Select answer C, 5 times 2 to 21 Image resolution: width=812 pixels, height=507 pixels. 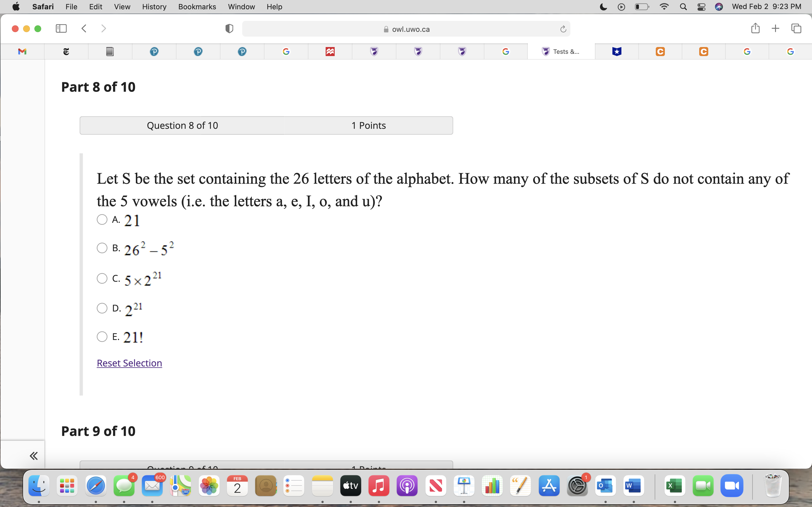[x=102, y=278]
